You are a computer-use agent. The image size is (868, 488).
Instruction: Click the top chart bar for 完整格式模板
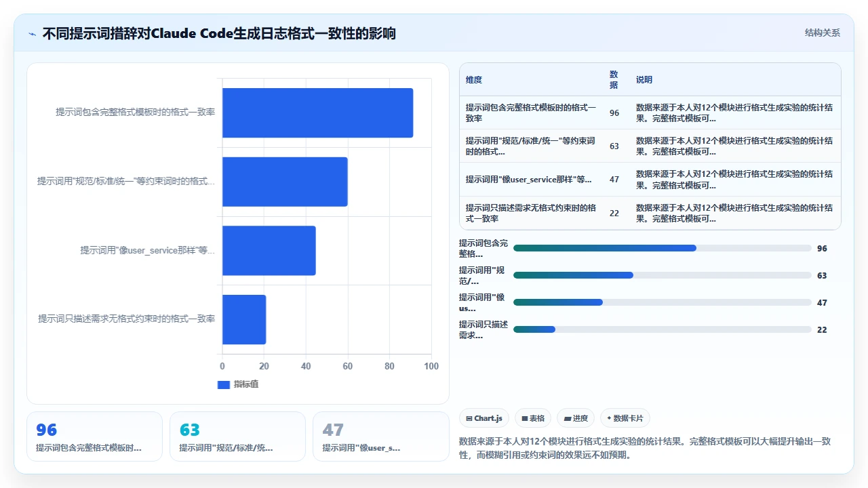[x=317, y=113]
